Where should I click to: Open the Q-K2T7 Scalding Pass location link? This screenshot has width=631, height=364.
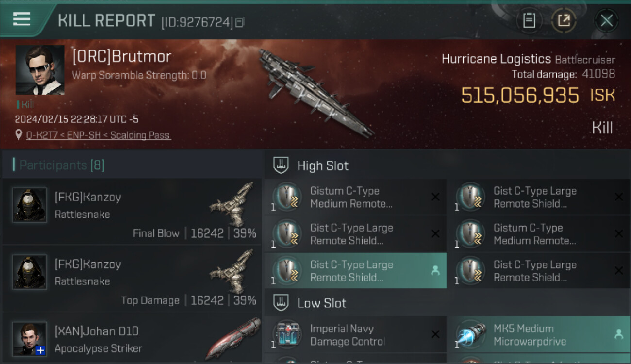(99, 135)
